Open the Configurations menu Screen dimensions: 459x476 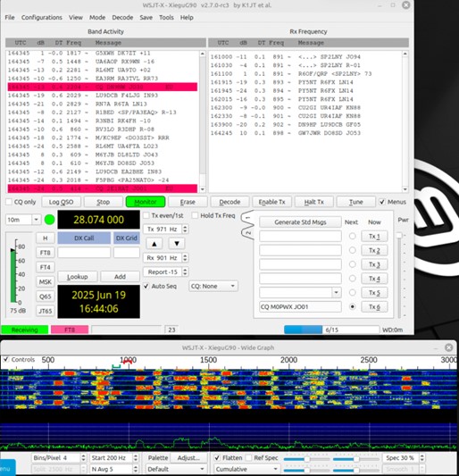click(x=42, y=18)
